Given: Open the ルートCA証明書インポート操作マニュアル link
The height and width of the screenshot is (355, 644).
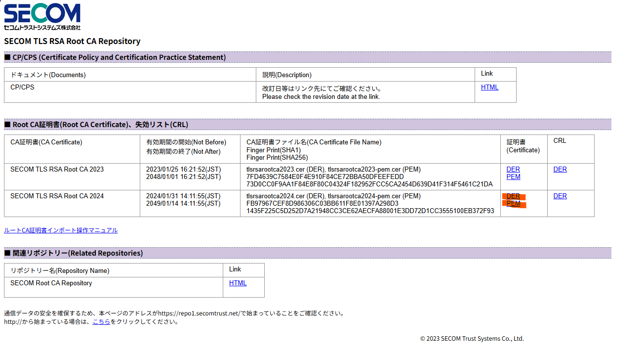Looking at the screenshot, I should (61, 230).
